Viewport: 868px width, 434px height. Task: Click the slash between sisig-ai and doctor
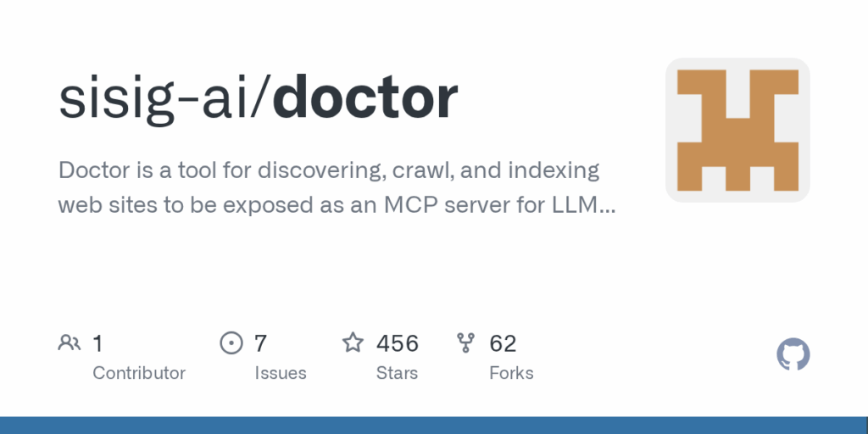tap(261, 98)
